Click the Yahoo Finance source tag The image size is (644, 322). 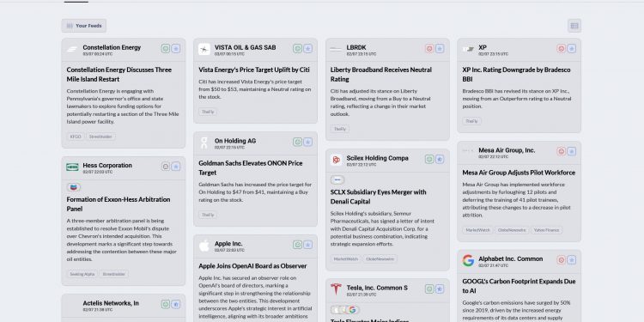547,230
